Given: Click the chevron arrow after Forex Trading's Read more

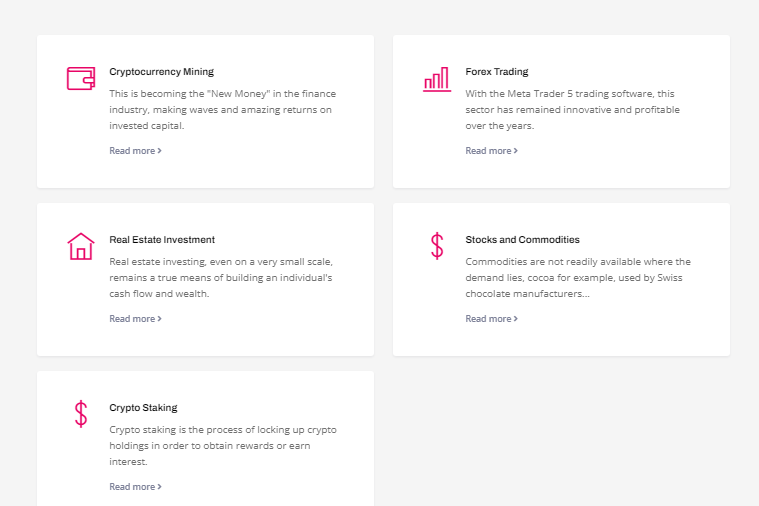Looking at the screenshot, I should (x=516, y=151).
